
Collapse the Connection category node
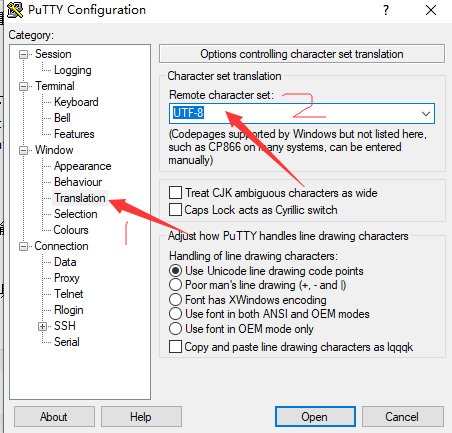23,246
